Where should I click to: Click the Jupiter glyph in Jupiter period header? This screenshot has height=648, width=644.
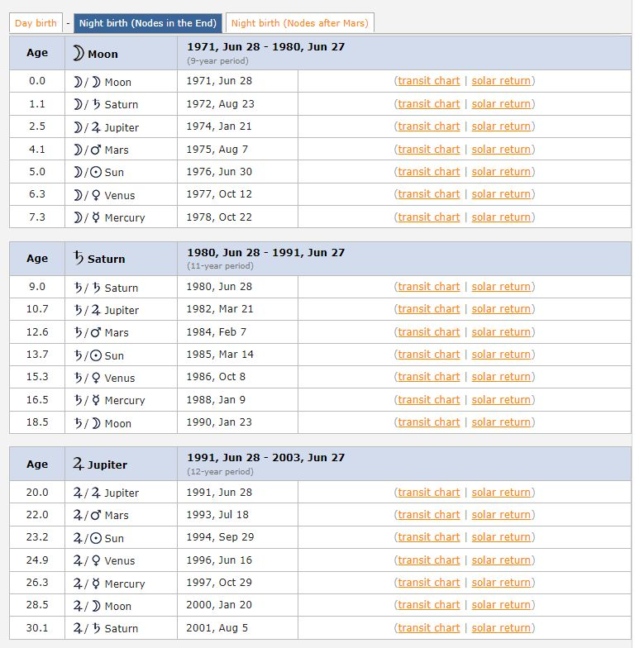(x=79, y=464)
